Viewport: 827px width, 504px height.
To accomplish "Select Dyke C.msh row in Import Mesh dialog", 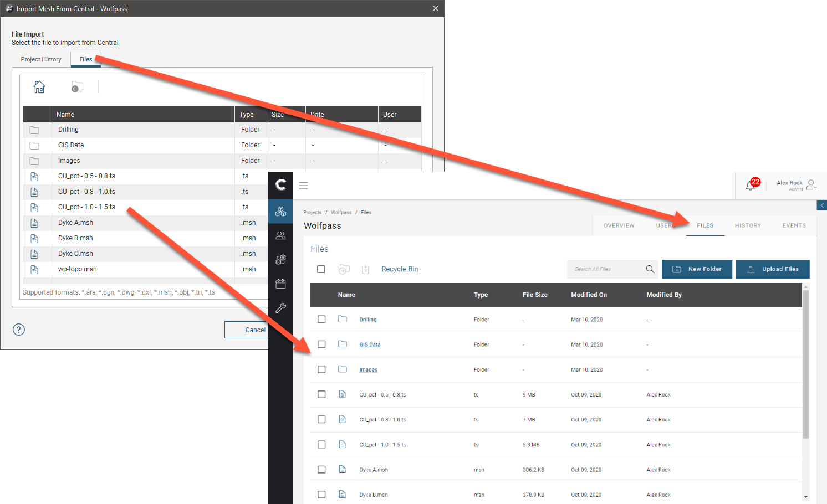I will (146, 254).
